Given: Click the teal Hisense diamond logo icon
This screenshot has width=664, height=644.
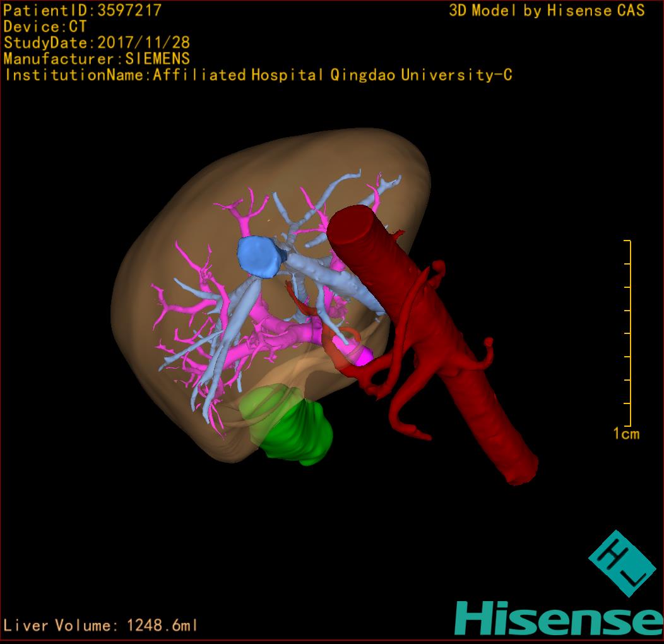Looking at the screenshot, I should [622, 563].
